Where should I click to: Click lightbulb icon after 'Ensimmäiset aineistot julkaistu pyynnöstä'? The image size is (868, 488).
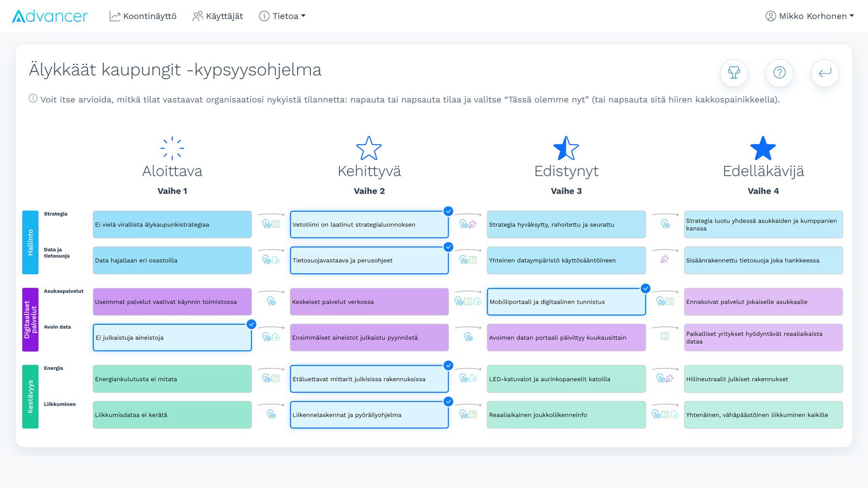468,337
